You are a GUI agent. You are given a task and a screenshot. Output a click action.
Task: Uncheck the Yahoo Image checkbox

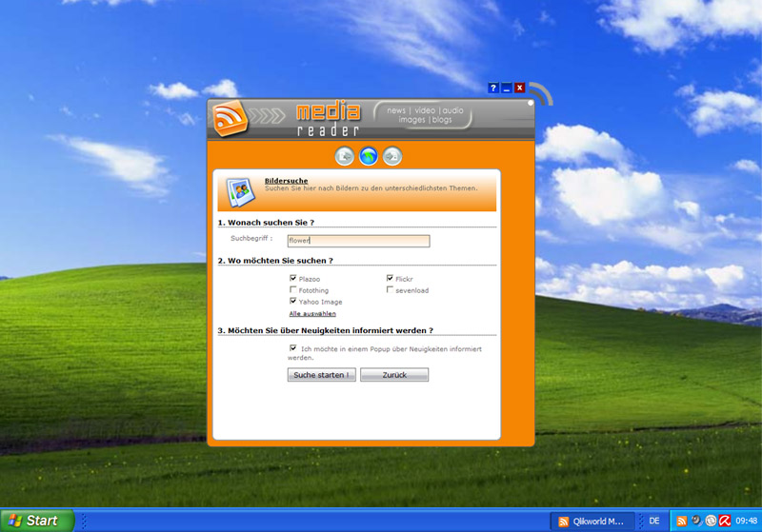click(x=292, y=301)
